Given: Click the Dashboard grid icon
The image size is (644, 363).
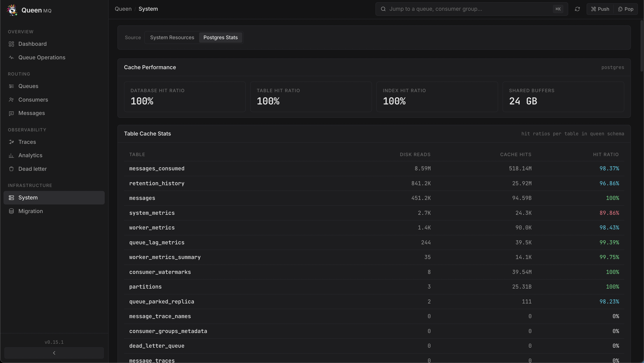Looking at the screenshot, I should click(x=11, y=44).
